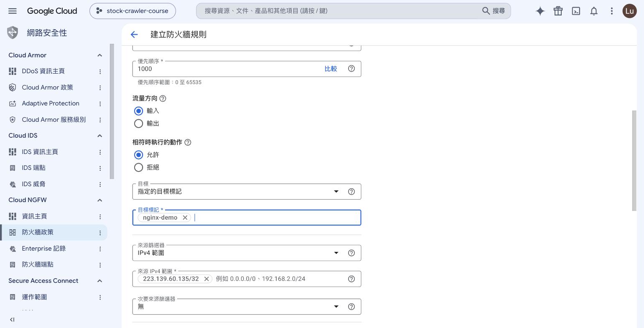Show help for the 優先順序 field
This screenshot has height=328, width=644.
click(351, 69)
